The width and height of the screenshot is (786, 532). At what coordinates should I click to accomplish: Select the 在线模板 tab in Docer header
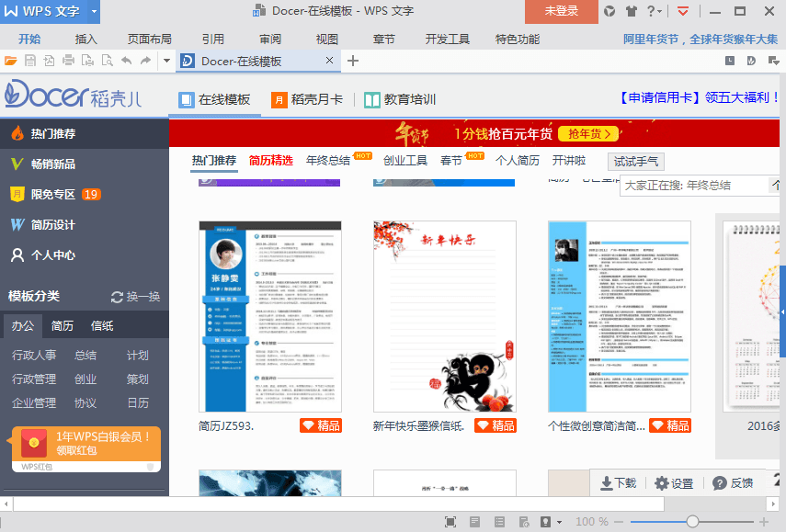[214, 99]
